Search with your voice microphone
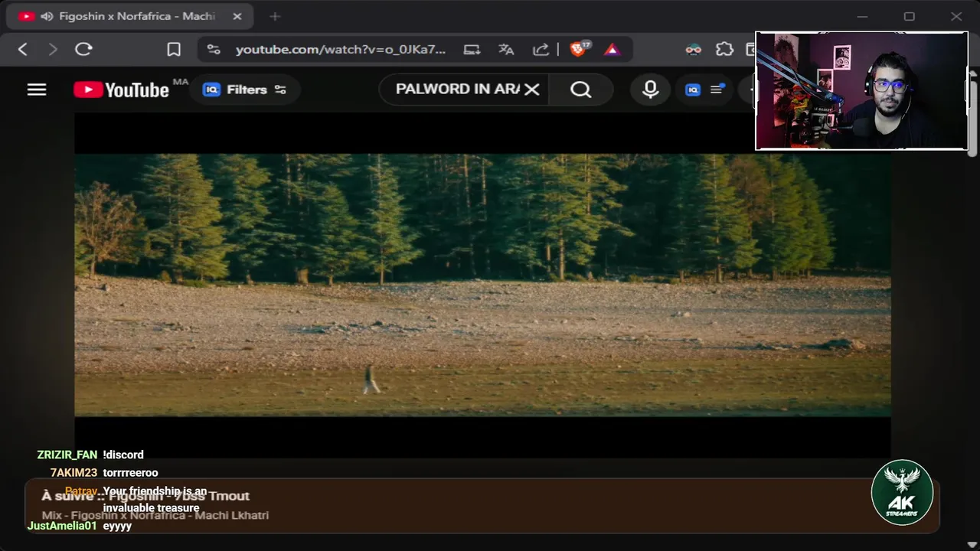Image resolution: width=980 pixels, height=551 pixels. 650,90
